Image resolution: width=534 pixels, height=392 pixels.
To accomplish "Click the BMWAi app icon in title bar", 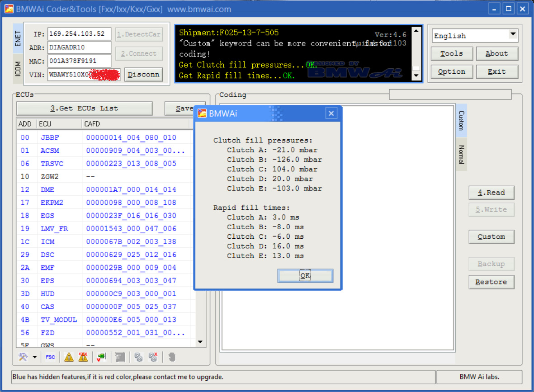I will 9,9.
